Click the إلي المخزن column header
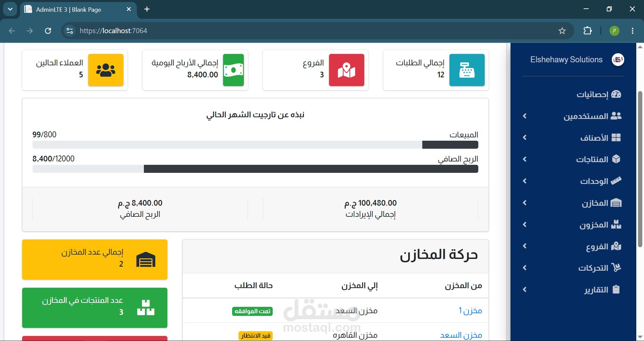Screen dimensions: 644x341 pyautogui.click(x=360, y=286)
